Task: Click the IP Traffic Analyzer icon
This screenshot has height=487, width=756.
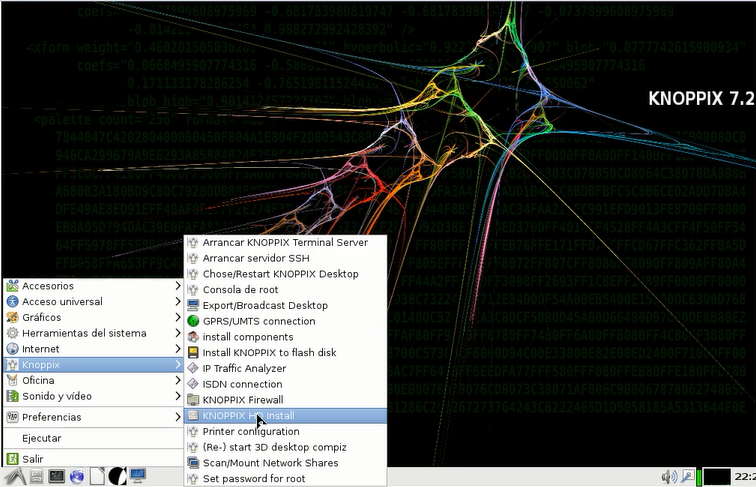Action: pos(193,368)
